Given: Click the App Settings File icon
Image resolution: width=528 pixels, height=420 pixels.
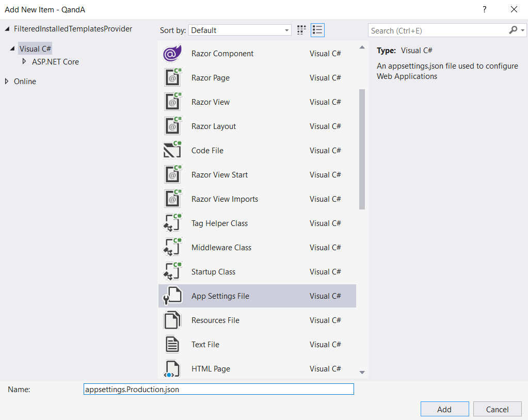Looking at the screenshot, I should click(172, 296).
